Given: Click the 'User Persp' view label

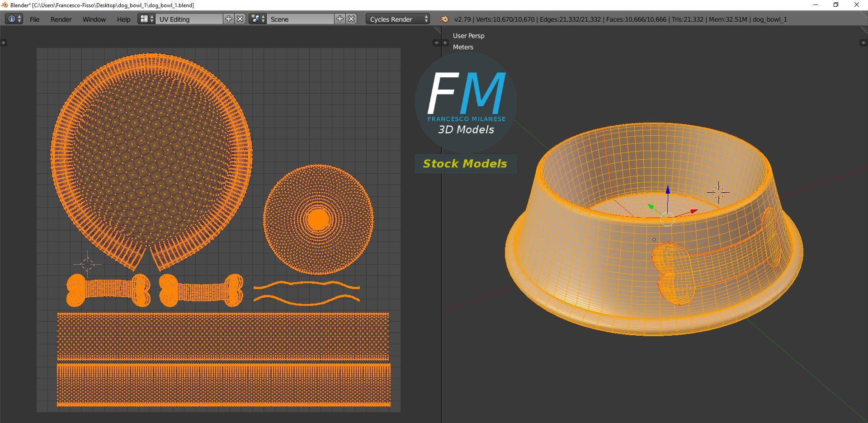Looking at the screenshot, I should pyautogui.click(x=468, y=36).
